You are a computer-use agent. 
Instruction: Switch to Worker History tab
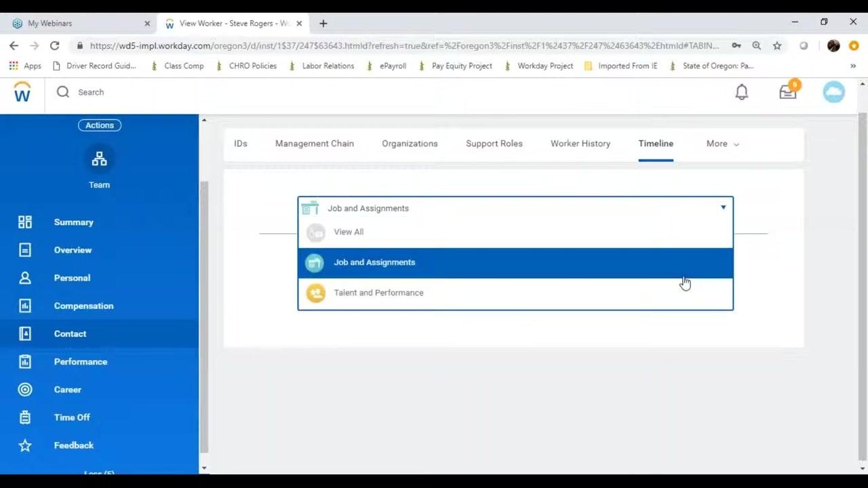coord(580,144)
